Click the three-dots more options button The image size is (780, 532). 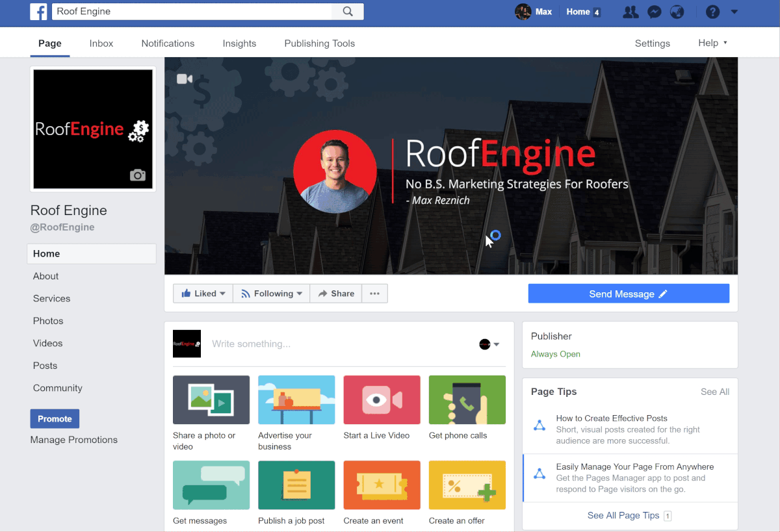[374, 294]
